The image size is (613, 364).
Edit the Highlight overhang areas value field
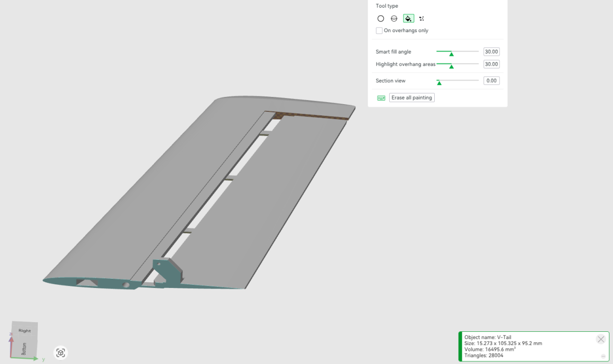491,64
